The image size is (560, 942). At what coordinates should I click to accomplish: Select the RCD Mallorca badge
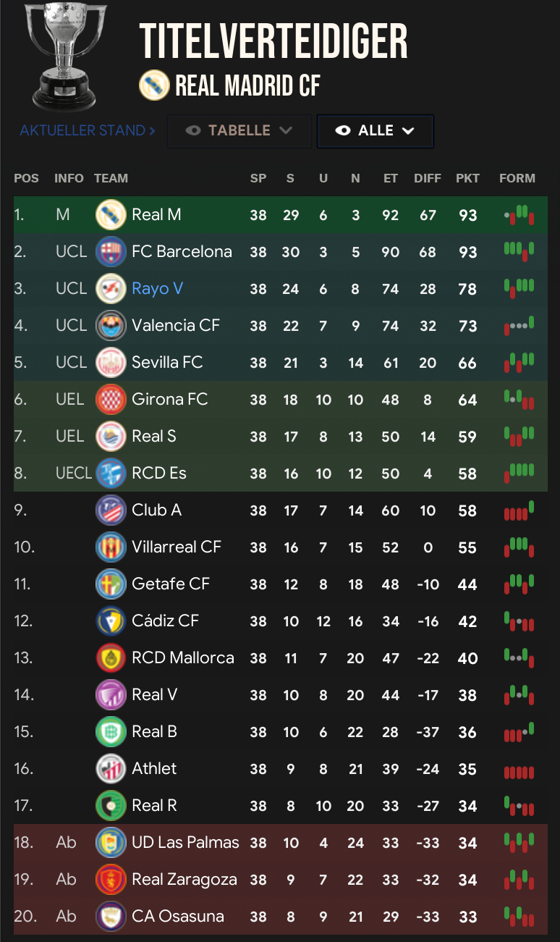tap(111, 658)
